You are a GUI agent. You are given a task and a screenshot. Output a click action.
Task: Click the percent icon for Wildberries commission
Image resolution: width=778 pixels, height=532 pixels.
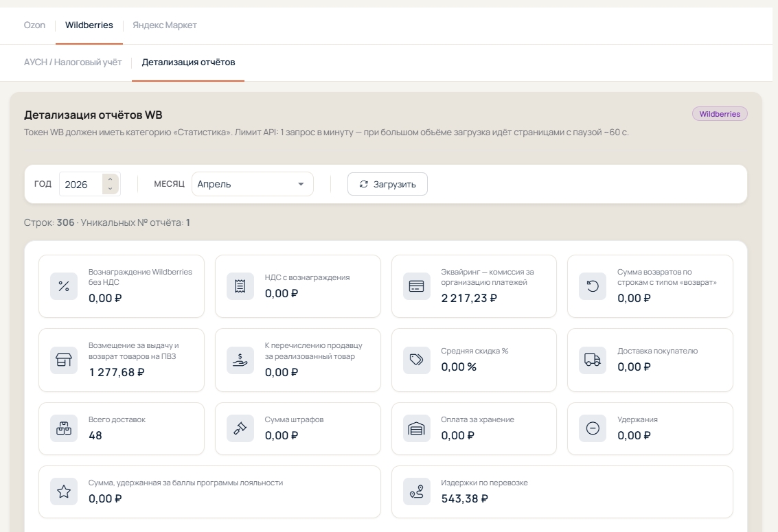coord(64,286)
